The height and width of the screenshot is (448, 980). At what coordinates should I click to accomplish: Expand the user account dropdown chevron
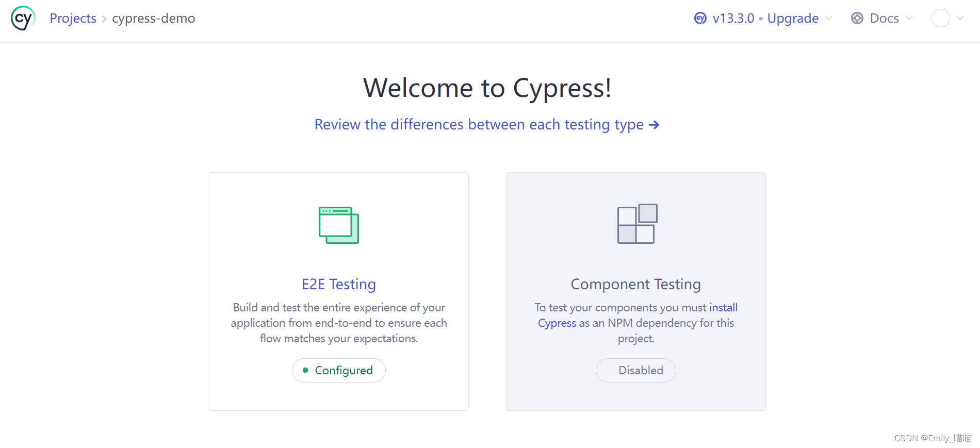pyautogui.click(x=960, y=19)
